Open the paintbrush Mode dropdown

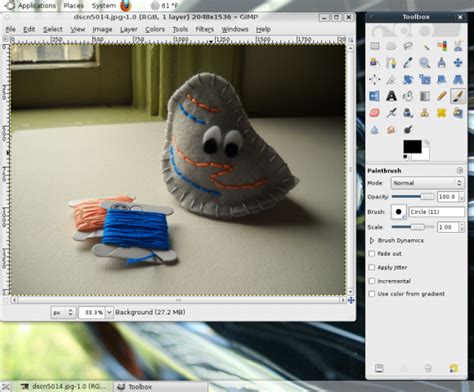(427, 183)
